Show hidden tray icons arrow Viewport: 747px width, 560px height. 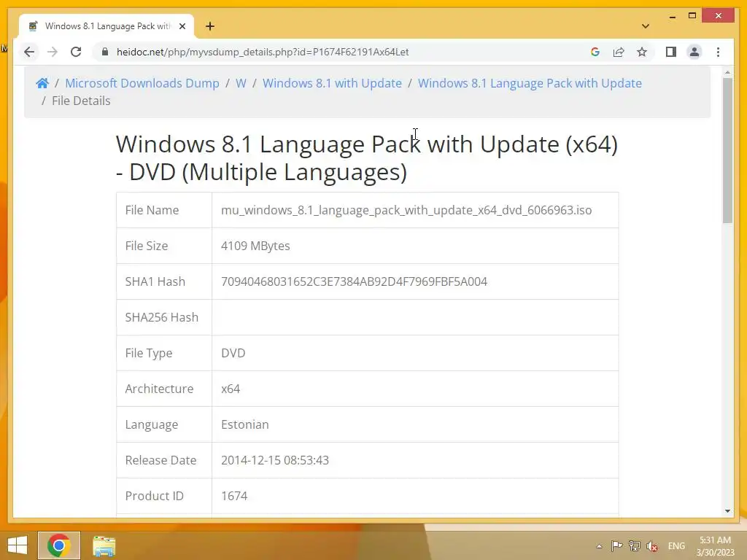[600, 546]
